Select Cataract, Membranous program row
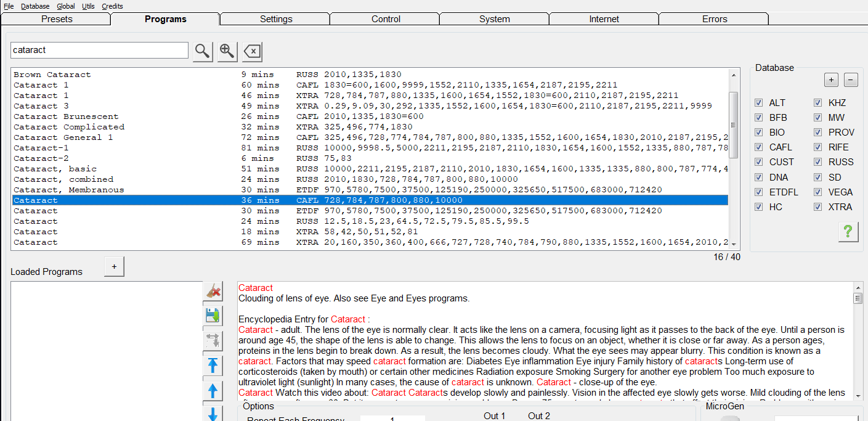This screenshot has width=868, height=421. coord(69,190)
